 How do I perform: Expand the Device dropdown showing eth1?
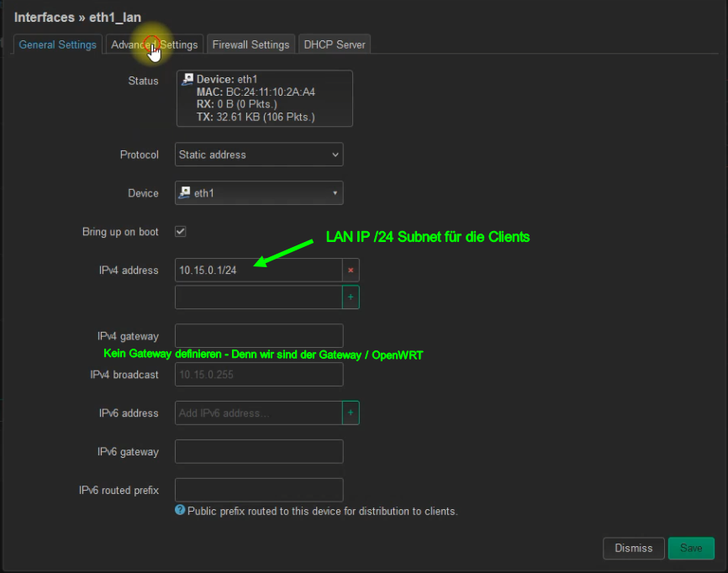pos(259,193)
